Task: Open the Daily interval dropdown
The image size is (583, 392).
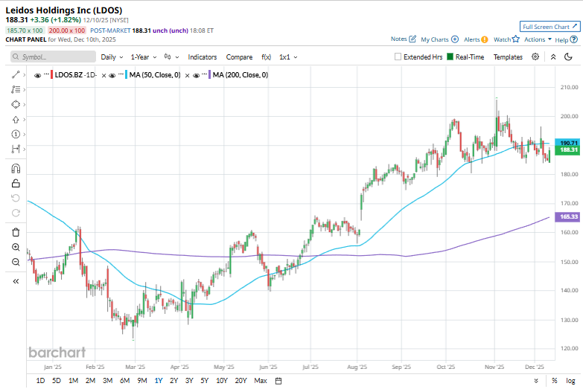Action: (x=112, y=57)
